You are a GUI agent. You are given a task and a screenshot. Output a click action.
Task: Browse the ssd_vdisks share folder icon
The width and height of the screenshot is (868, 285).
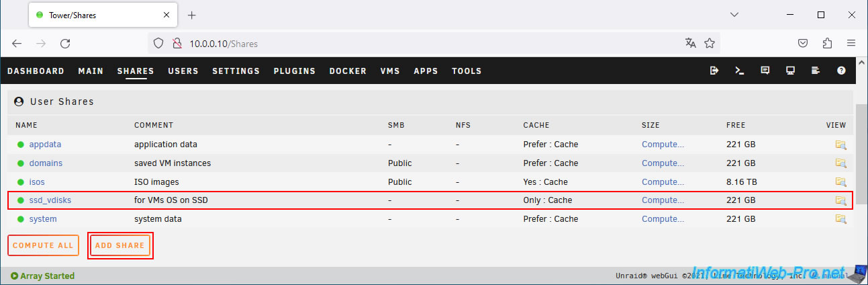point(840,200)
